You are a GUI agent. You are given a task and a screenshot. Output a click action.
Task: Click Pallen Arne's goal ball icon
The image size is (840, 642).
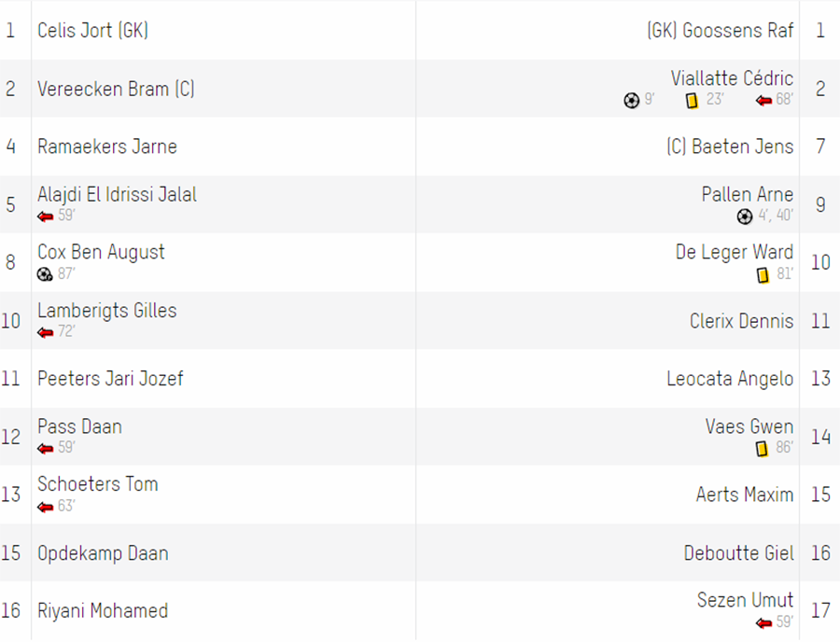click(x=745, y=216)
